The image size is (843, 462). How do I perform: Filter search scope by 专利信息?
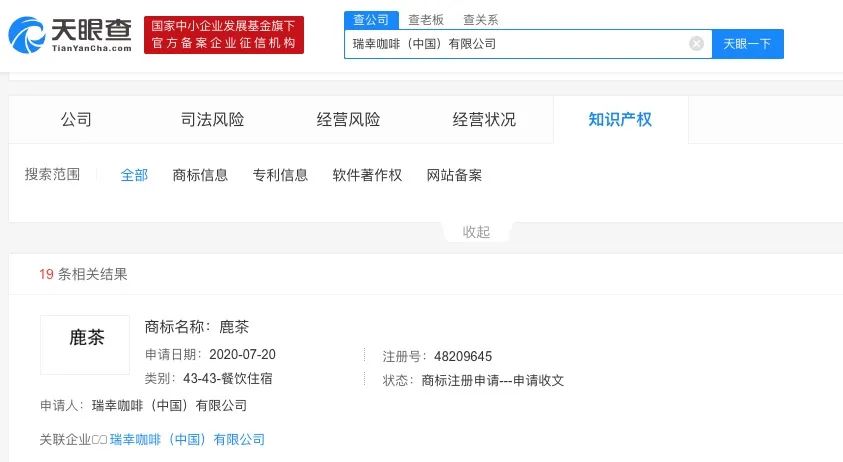tap(280, 175)
